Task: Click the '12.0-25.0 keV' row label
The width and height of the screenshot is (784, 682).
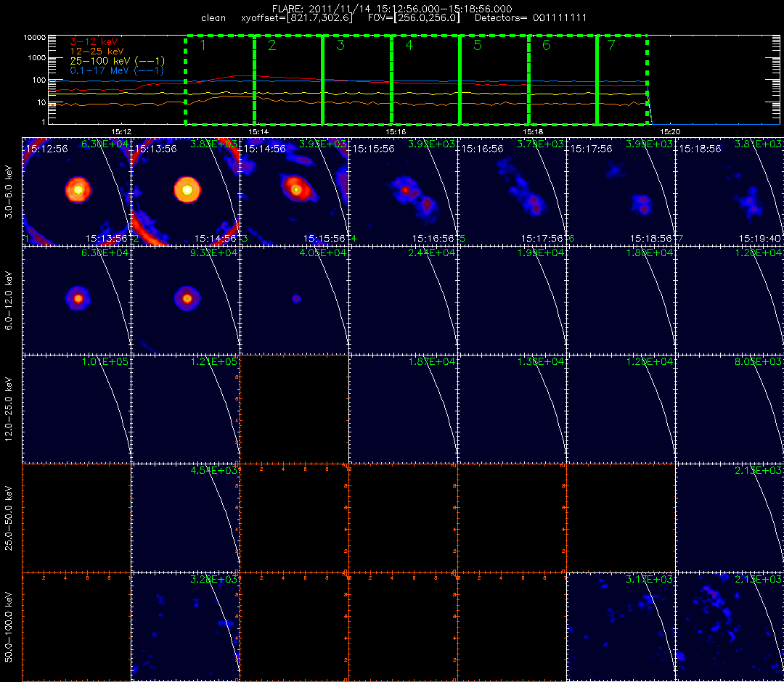Action: (9, 409)
